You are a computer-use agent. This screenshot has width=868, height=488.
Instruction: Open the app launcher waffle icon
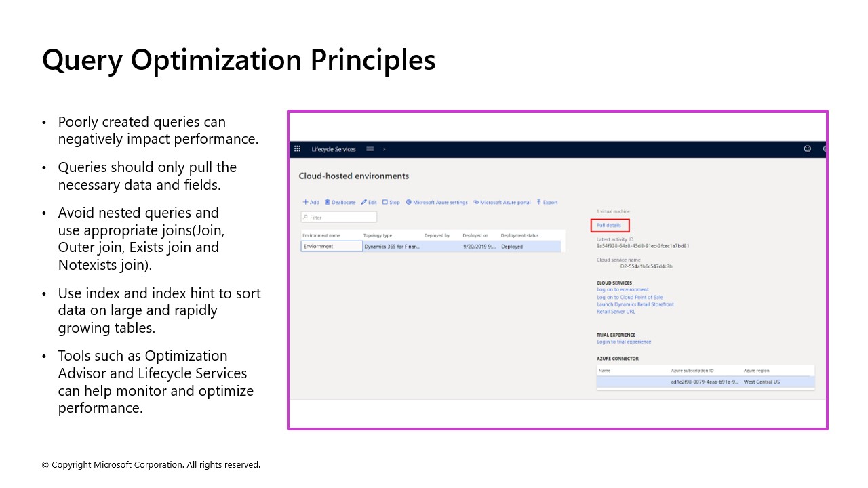click(297, 148)
